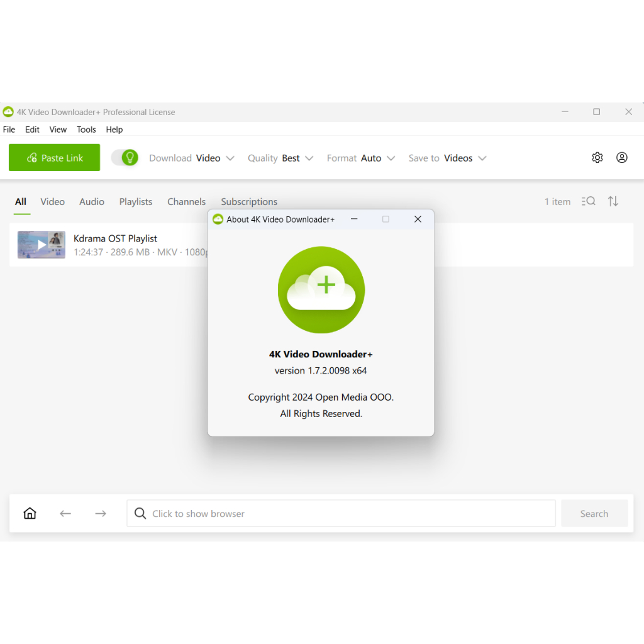Close the About 4K Video Downloader+ dialog

pyautogui.click(x=418, y=219)
